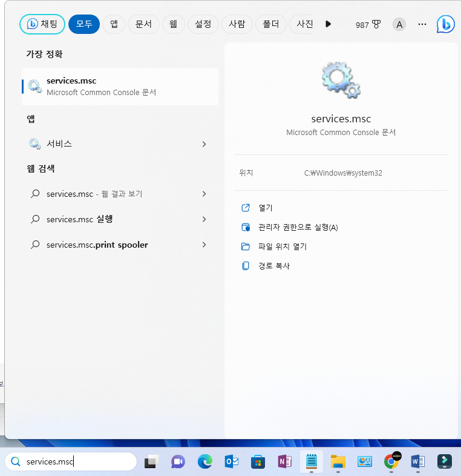Click the gear icon beside services.msc result
The height and width of the screenshot is (476, 461).
(x=35, y=86)
